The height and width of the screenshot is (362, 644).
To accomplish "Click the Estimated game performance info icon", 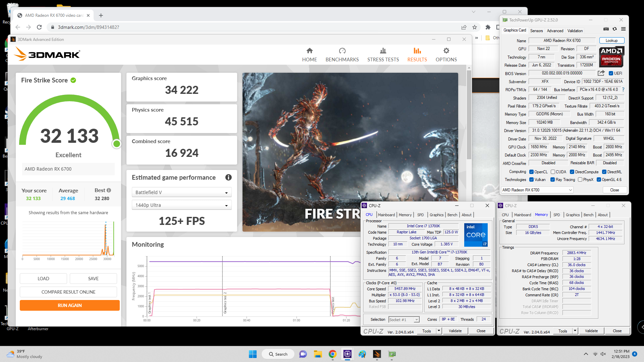I will coord(228,177).
